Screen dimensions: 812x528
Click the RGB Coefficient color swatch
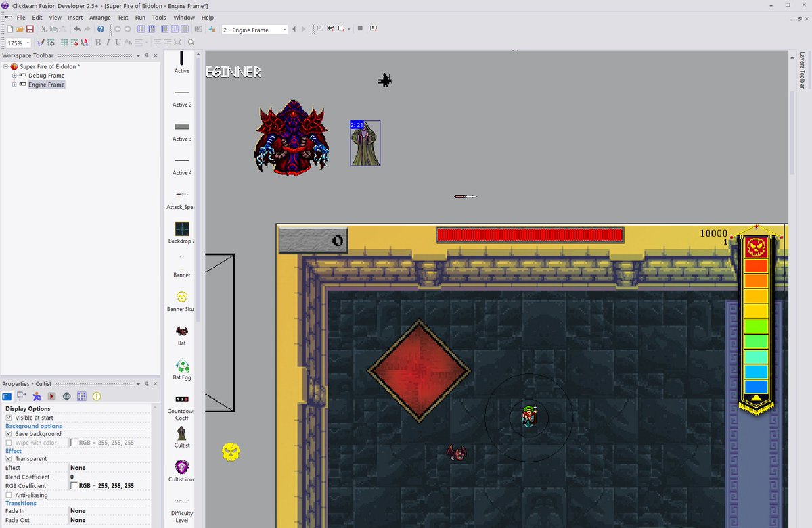click(x=74, y=486)
